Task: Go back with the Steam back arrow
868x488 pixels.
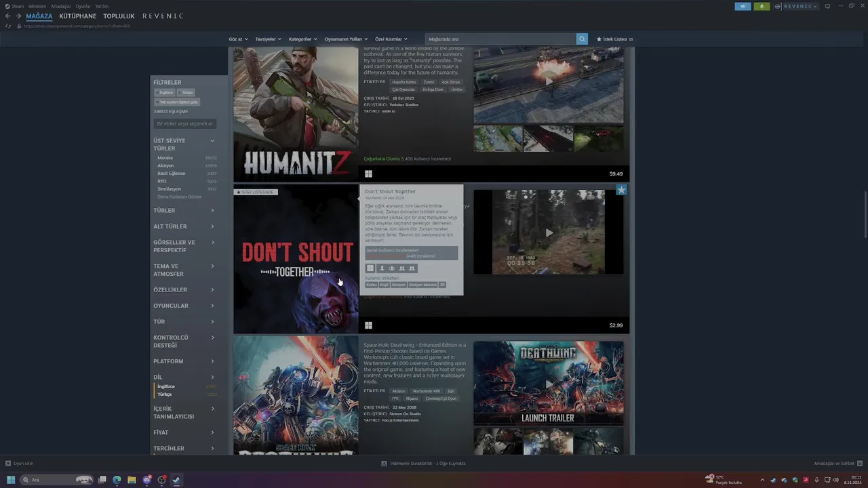Action: coord(8,16)
